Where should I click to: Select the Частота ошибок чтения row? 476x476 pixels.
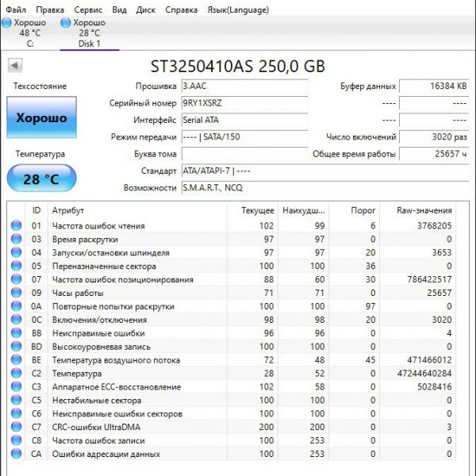(x=232, y=225)
